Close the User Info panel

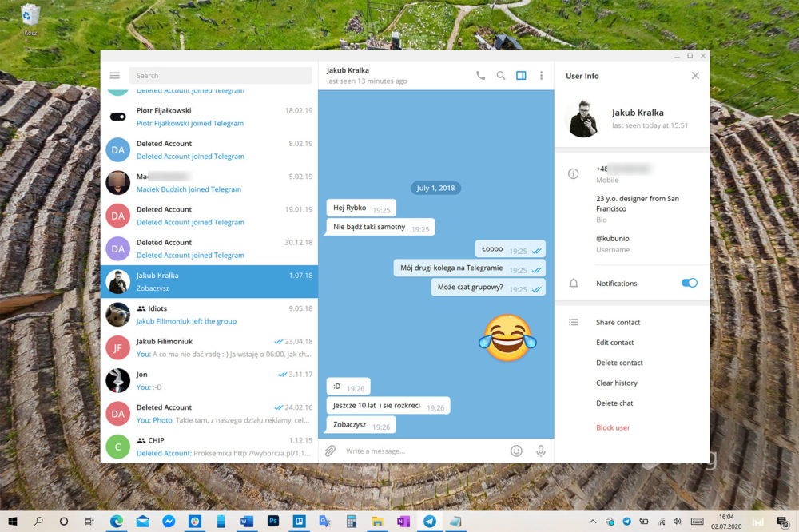click(x=695, y=75)
